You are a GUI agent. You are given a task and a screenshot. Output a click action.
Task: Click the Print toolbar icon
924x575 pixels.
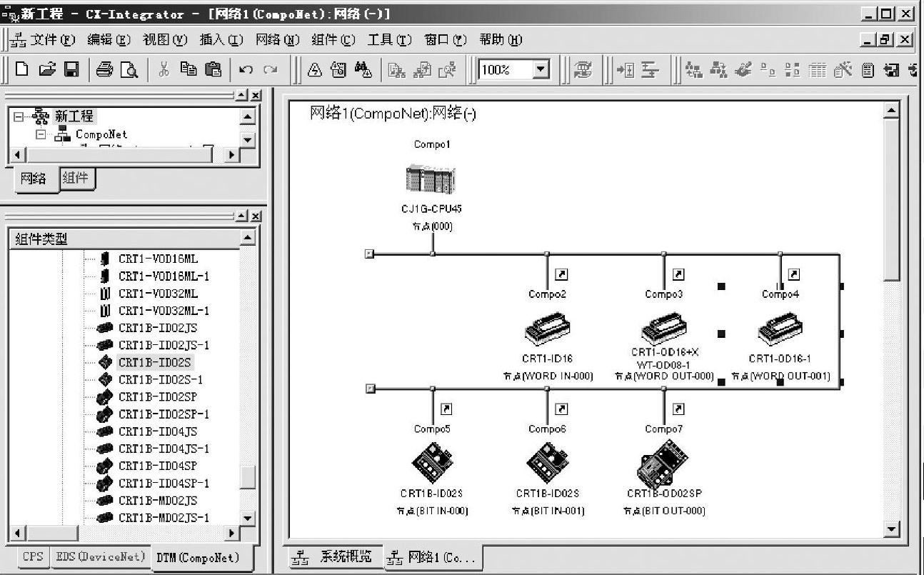(x=105, y=69)
